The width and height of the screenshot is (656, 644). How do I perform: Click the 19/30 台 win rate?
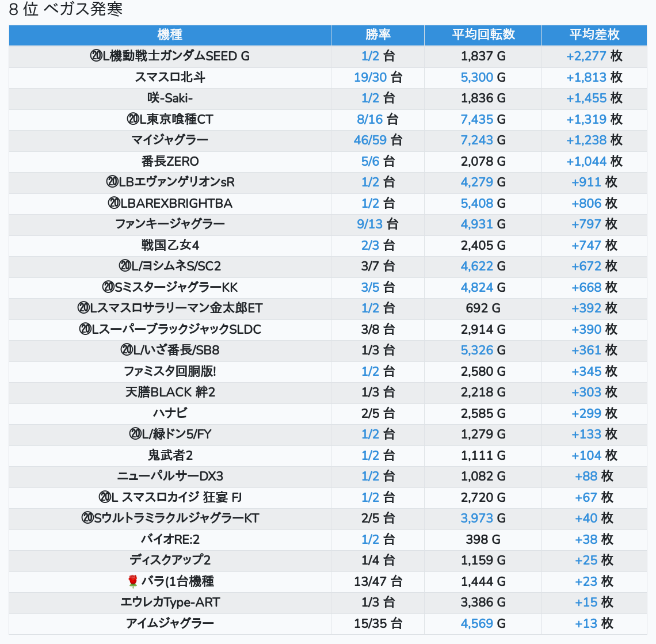pos(378,77)
